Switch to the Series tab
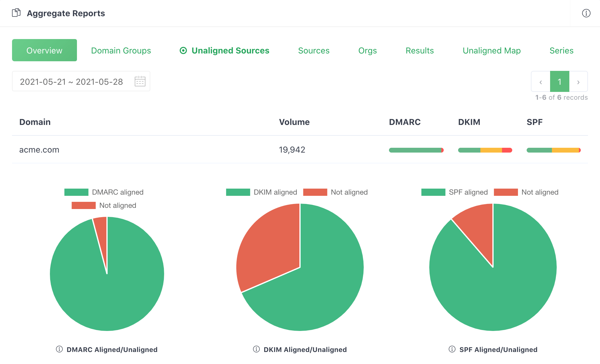 pos(561,50)
